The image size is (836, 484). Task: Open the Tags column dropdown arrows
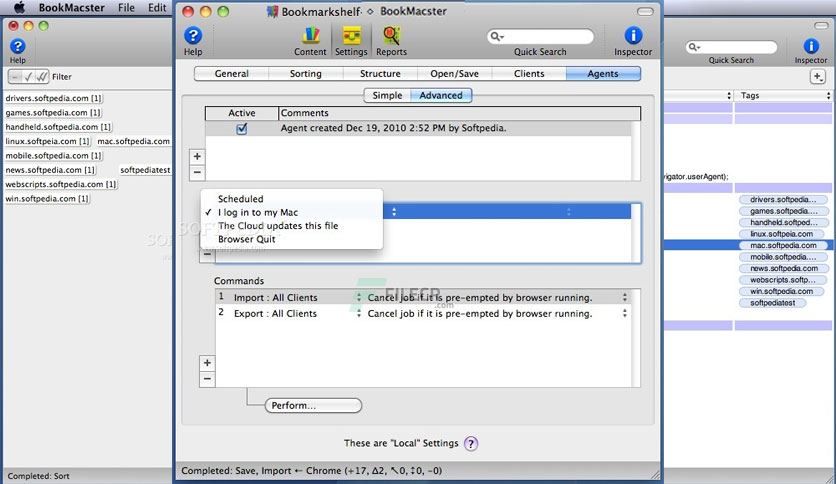(829, 95)
